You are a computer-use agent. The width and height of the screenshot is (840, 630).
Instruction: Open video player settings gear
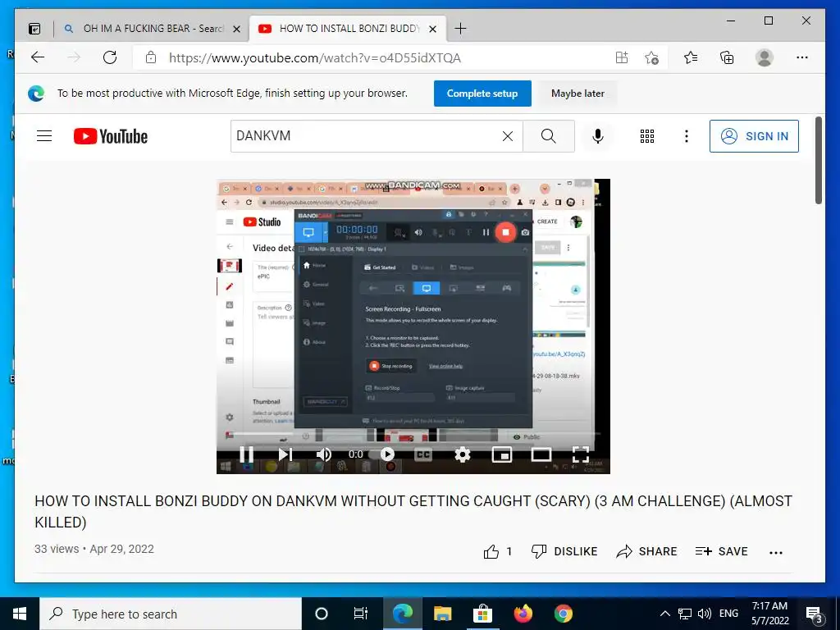pyautogui.click(x=463, y=454)
